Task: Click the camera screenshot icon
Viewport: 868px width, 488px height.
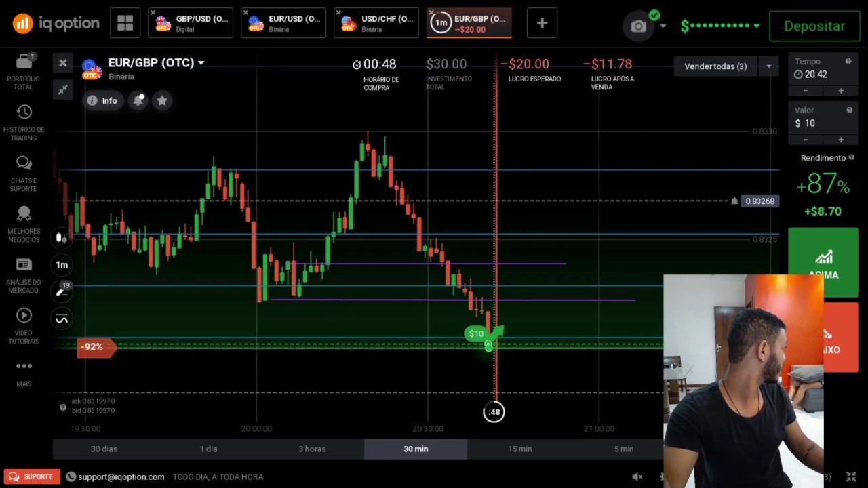Action: 638,26
